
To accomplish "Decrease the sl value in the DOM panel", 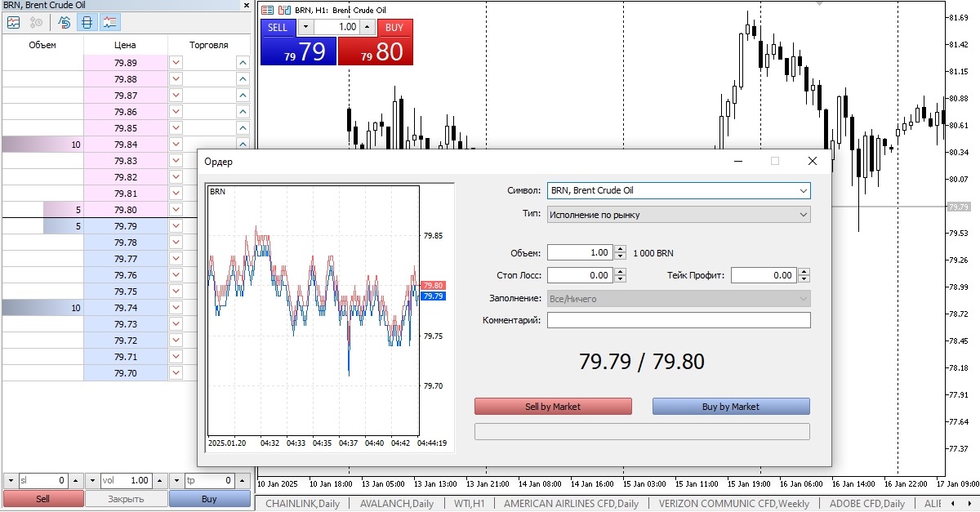I will [10, 481].
